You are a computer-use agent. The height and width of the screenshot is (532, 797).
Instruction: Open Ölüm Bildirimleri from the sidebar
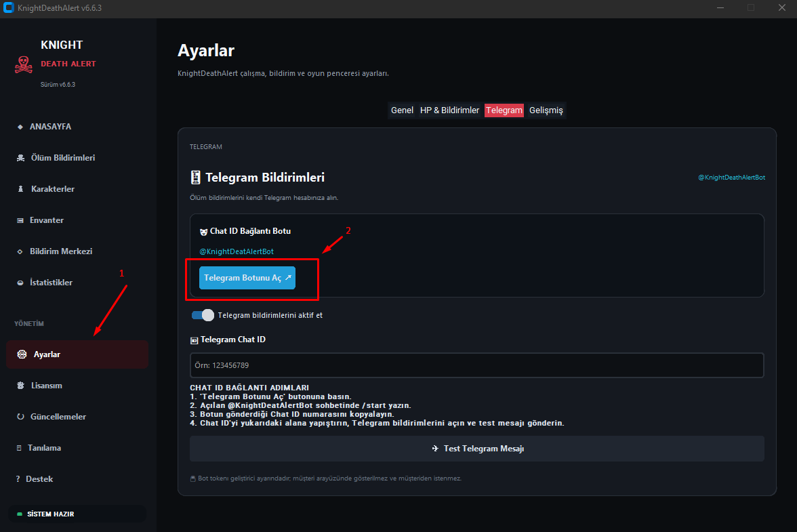tap(62, 158)
